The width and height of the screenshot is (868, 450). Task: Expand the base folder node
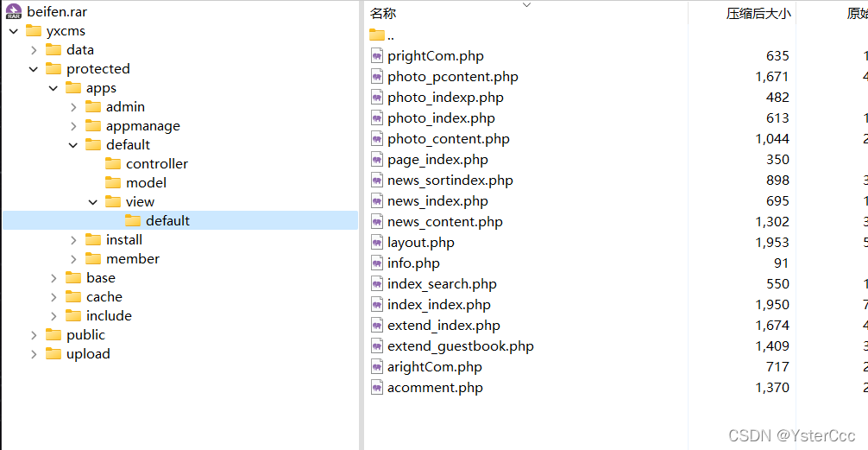[x=53, y=277]
